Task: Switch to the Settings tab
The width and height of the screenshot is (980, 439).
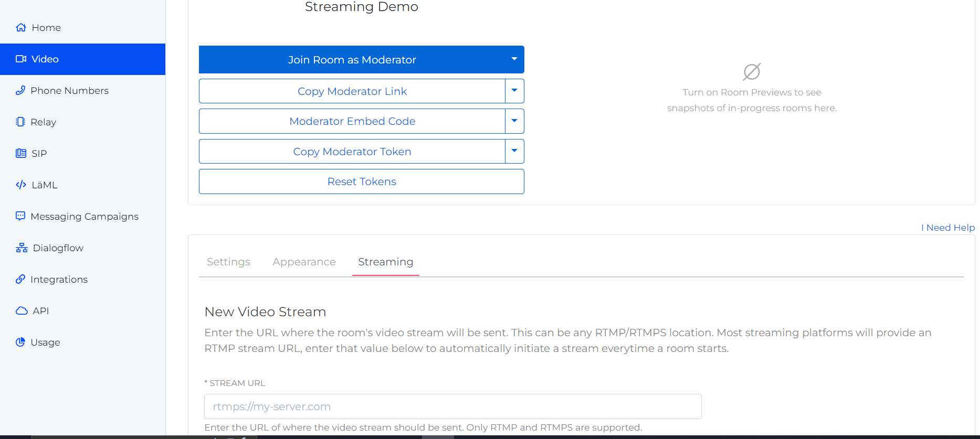Action: pos(228,262)
